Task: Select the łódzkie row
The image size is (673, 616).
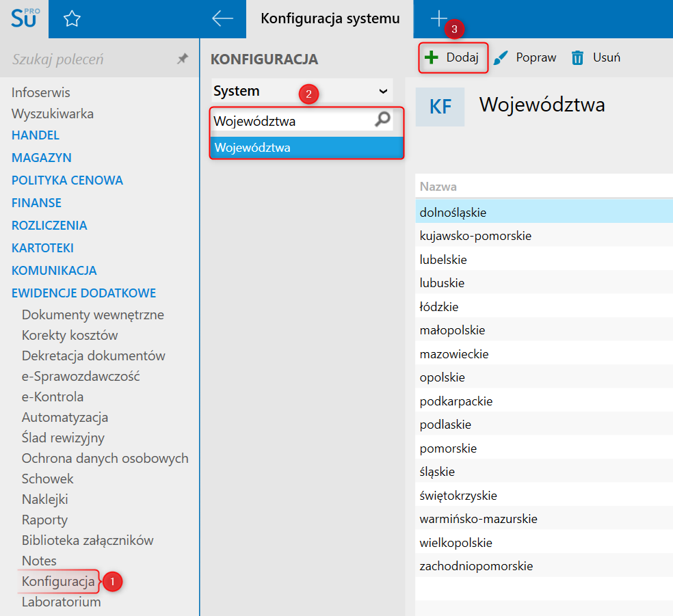Action: [544, 307]
